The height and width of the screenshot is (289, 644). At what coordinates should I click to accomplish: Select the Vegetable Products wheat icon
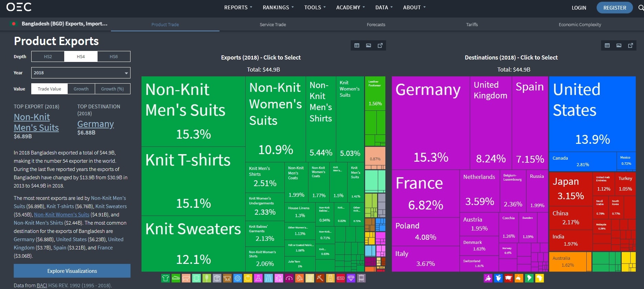(x=207, y=278)
